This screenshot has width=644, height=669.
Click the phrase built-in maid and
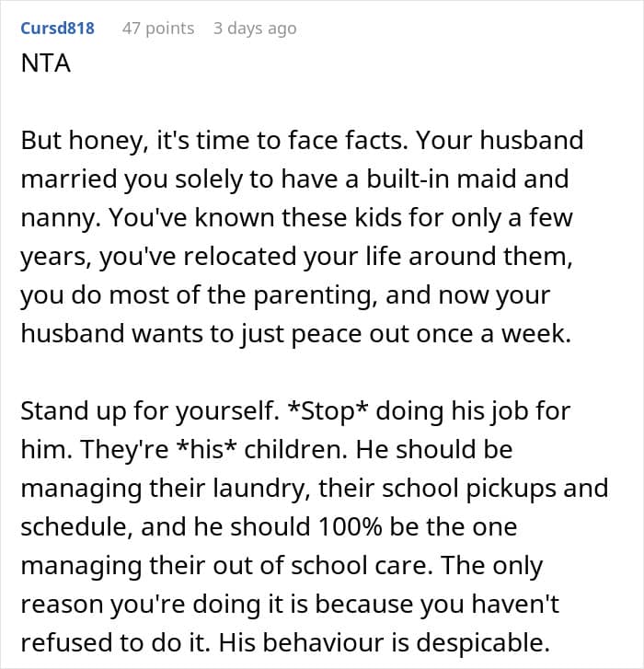click(468, 179)
